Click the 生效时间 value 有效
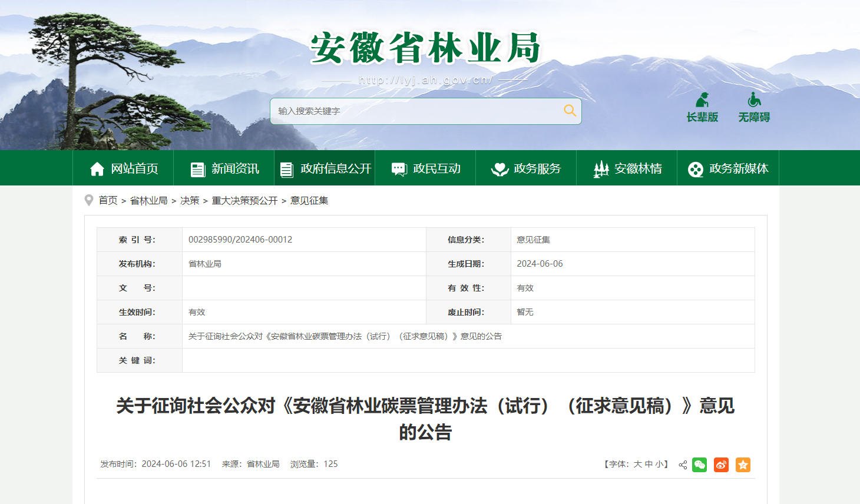860x504 pixels. click(197, 312)
